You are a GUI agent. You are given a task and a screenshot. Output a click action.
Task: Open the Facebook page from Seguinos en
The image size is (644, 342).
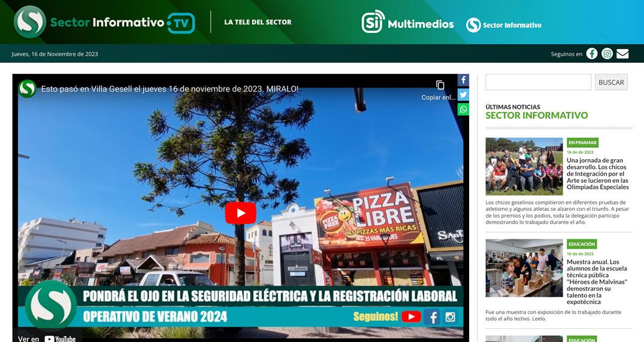coord(592,53)
